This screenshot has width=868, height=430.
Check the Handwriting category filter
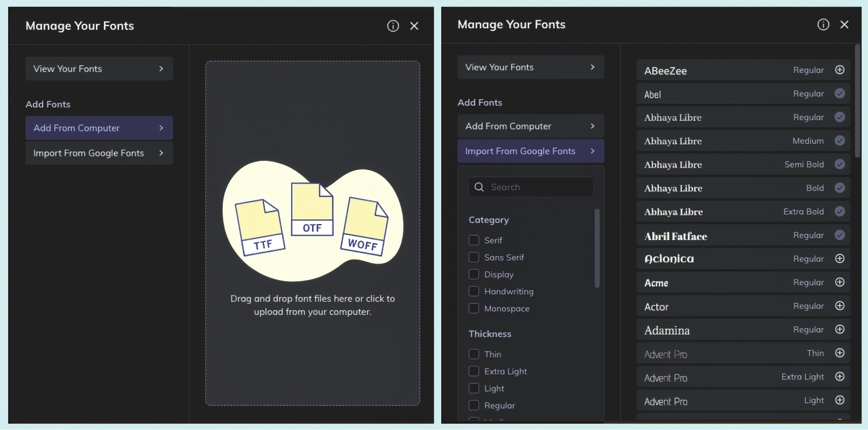pyautogui.click(x=474, y=291)
